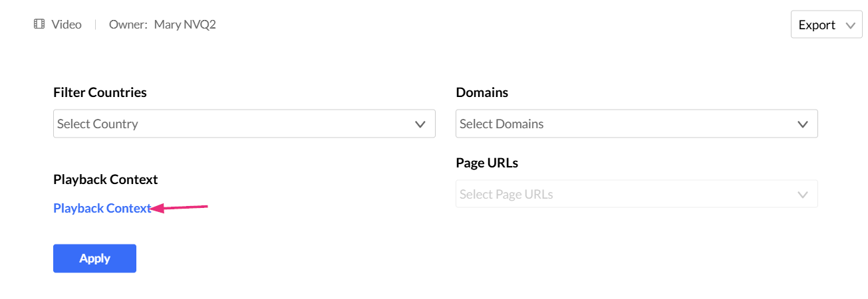Click the Select Domains chevron icon

pos(803,124)
